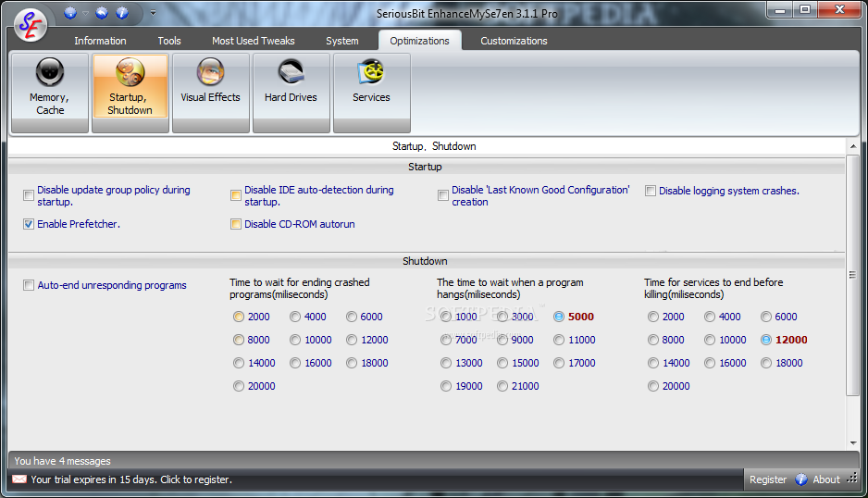Click the red envelope messages icon
Viewport: 868px width, 498px height.
click(x=19, y=479)
